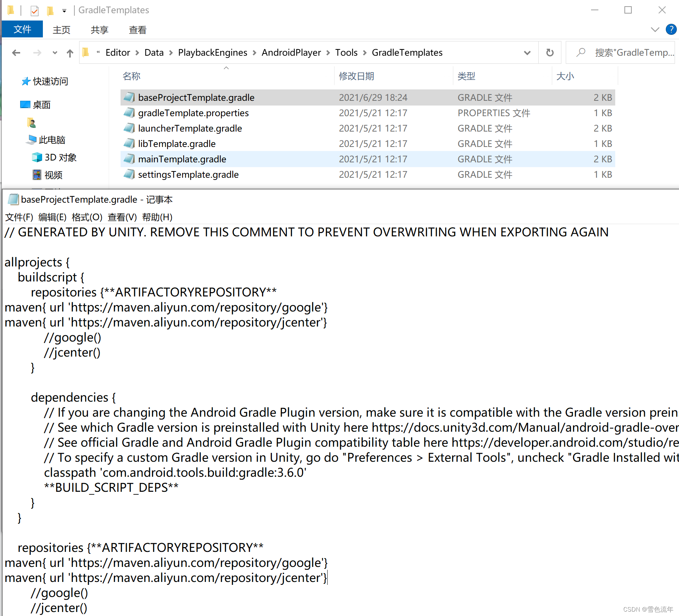
Task: Click the baseProjectTemplate.gradle file icon
Action: (129, 97)
